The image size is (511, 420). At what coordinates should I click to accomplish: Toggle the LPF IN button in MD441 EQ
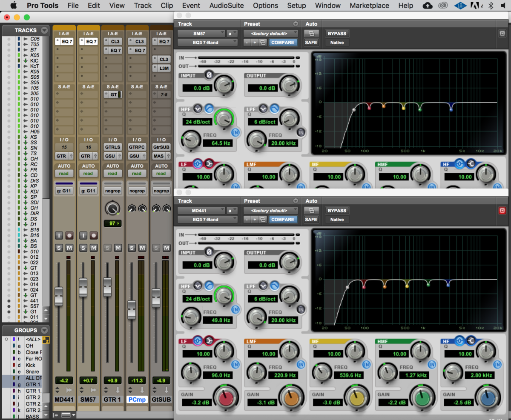(301, 309)
